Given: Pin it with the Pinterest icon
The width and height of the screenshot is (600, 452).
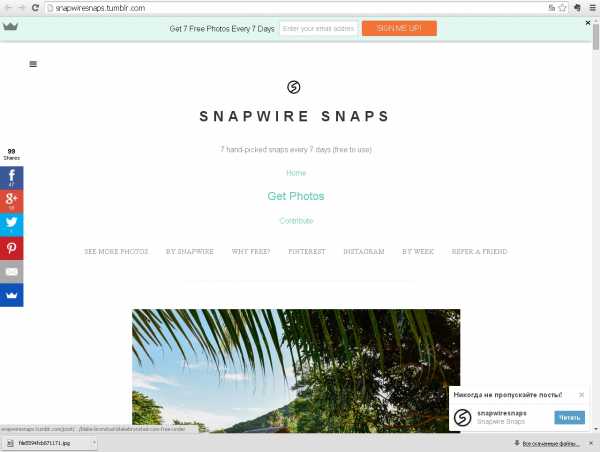Looking at the screenshot, I should (11, 248).
